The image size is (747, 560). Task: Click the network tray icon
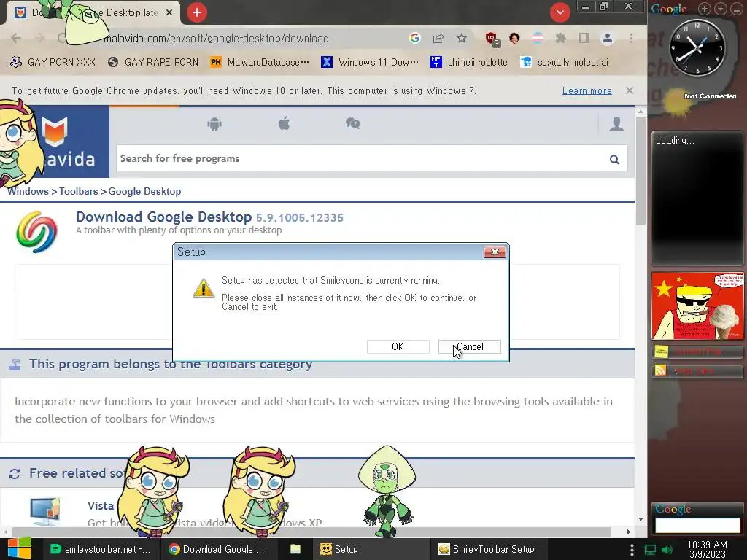pyautogui.click(x=650, y=550)
